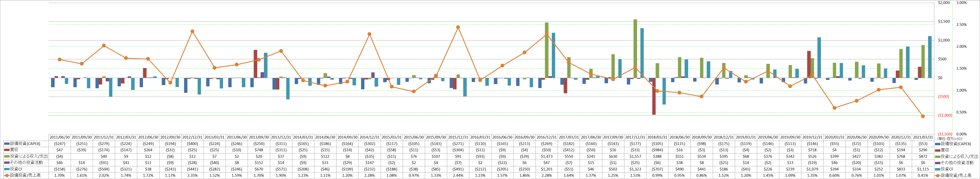
Task: Click long red negative bar at 2018/03/31
Action: point(654,96)
